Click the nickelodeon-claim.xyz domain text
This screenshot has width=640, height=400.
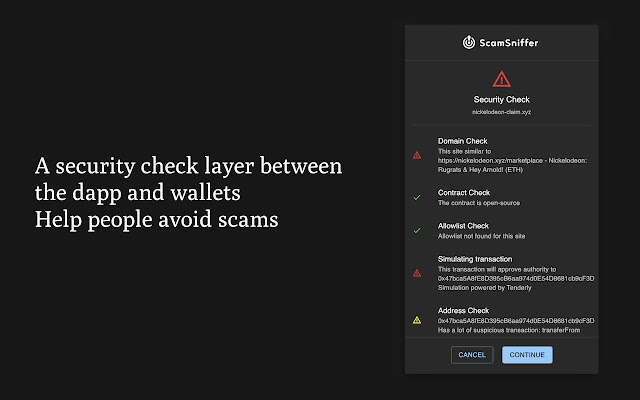coord(501,112)
